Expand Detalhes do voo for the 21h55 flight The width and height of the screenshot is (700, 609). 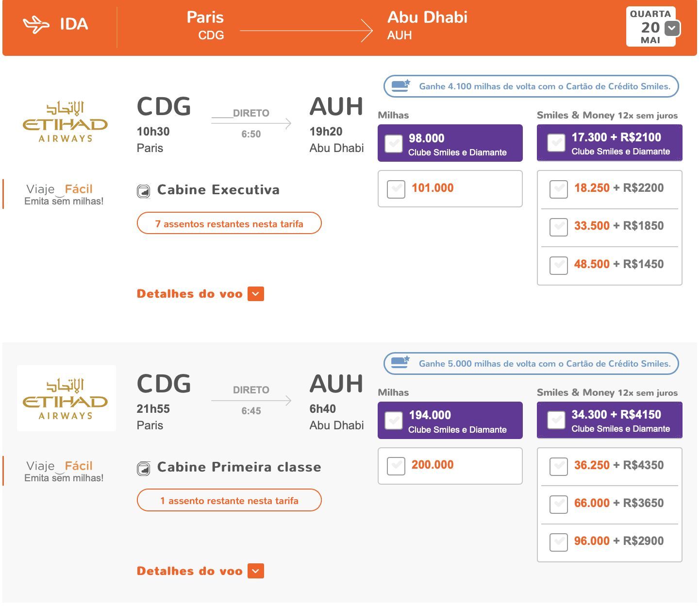click(x=200, y=571)
